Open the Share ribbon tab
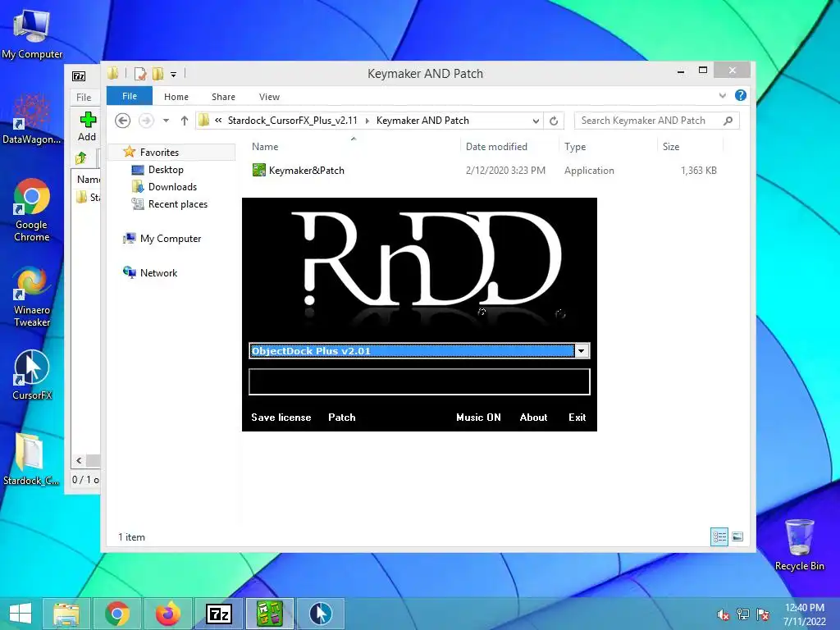Viewport: 840px width, 630px height. pos(223,97)
